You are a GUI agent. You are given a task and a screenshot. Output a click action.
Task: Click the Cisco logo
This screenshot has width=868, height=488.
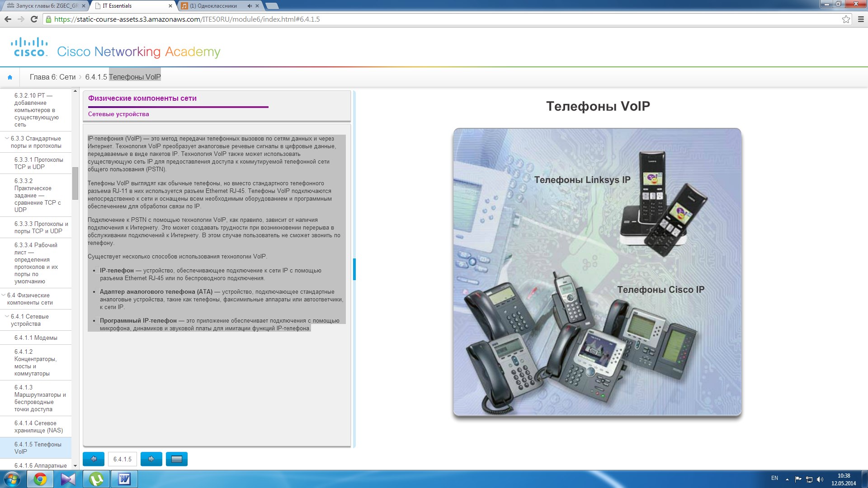pyautogui.click(x=29, y=47)
